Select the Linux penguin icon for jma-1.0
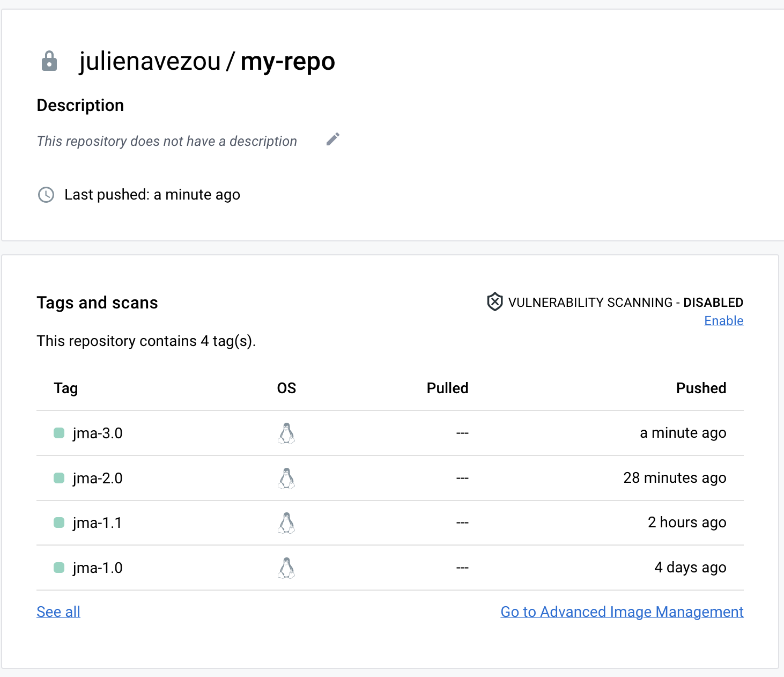 286,568
